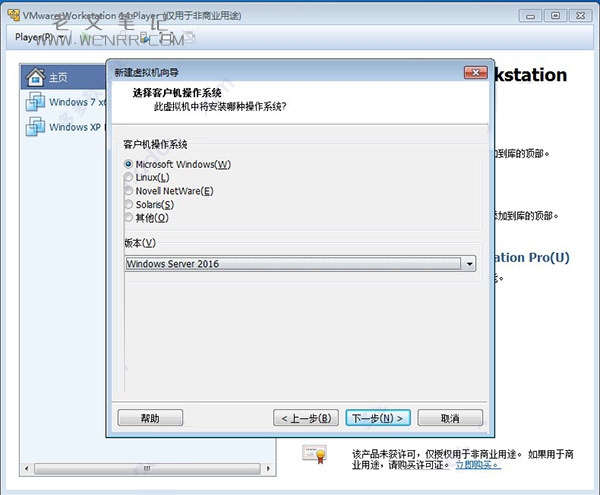
Task: Cancel the wizard with 取消 button
Action: 450,418
